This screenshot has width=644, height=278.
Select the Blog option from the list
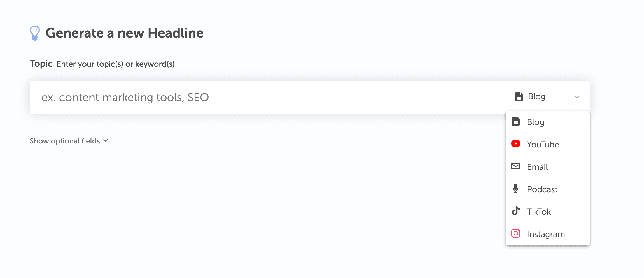coord(536,122)
